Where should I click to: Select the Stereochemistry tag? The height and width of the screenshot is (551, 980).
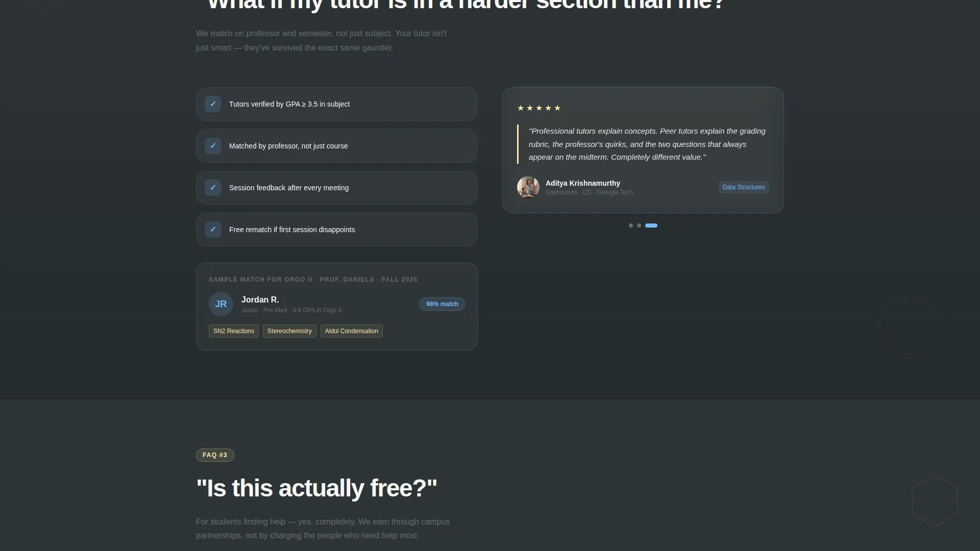289,331
